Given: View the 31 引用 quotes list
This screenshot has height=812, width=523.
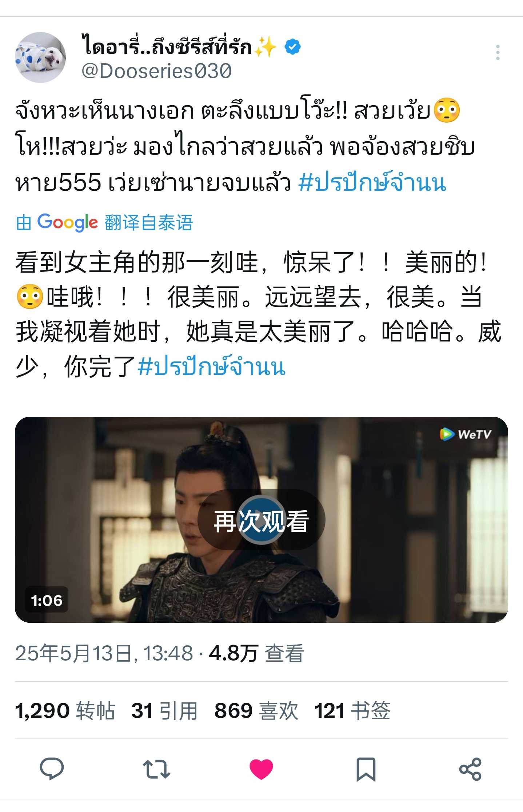Looking at the screenshot, I should click(164, 710).
